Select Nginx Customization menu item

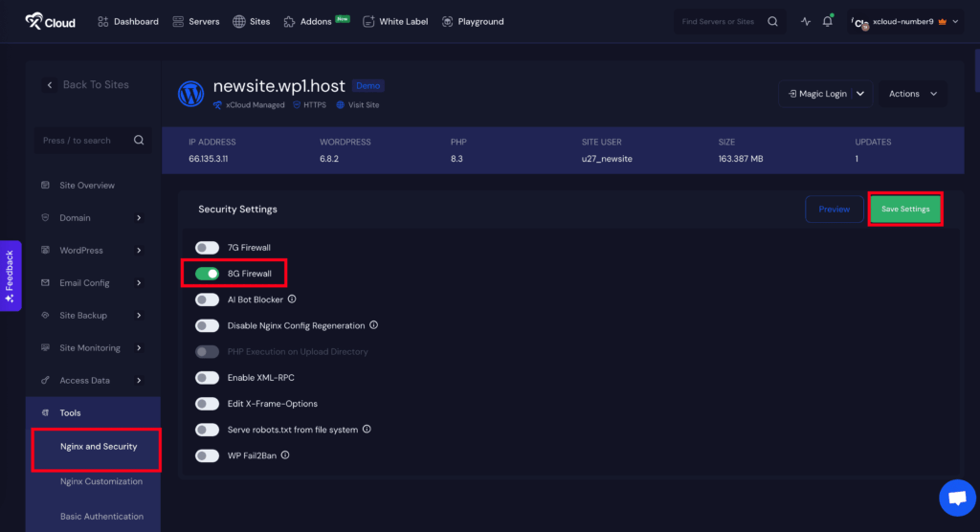101,481
